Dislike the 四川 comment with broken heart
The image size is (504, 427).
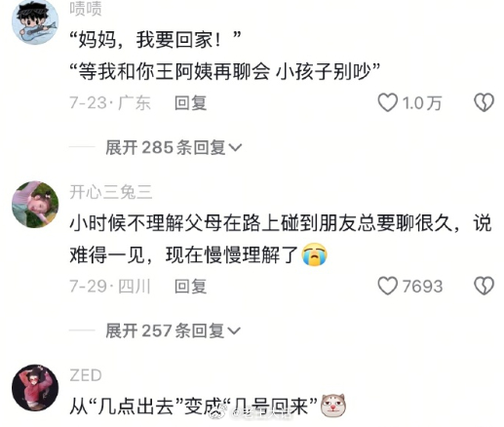484,286
